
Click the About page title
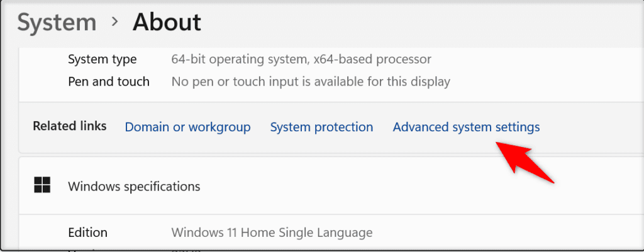[x=167, y=22]
